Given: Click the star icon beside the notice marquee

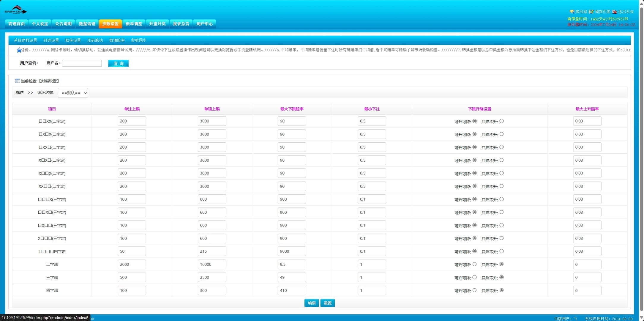Looking at the screenshot, I should point(19,50).
